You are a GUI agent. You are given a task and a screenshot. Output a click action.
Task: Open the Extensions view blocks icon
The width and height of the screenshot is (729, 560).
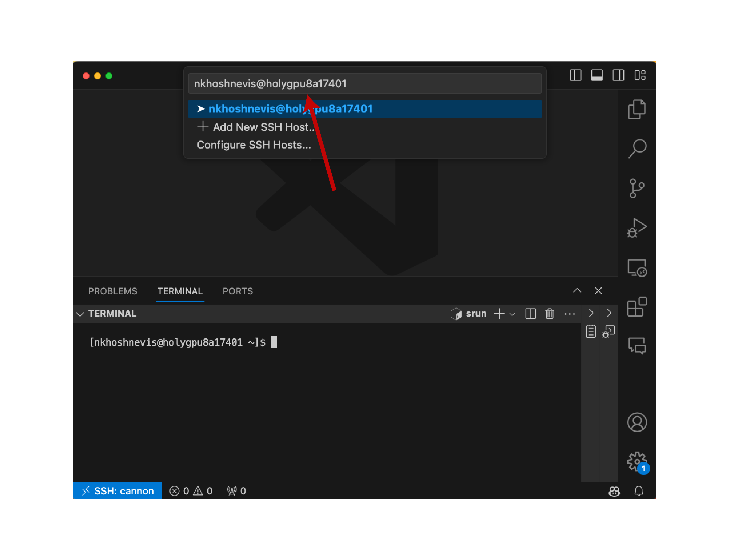click(x=637, y=307)
